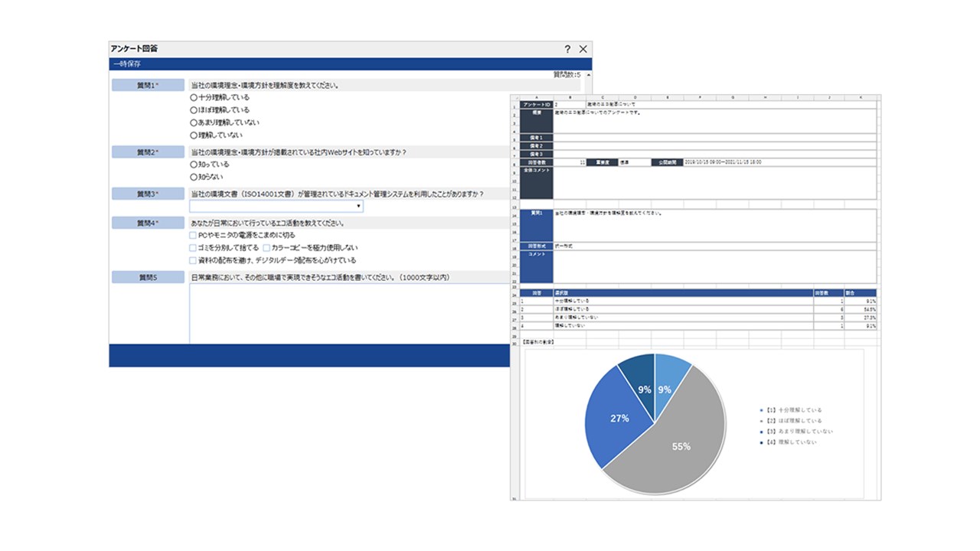The image size is (980, 551).
Task: Click the 回答数 table header
Action: (x=828, y=292)
